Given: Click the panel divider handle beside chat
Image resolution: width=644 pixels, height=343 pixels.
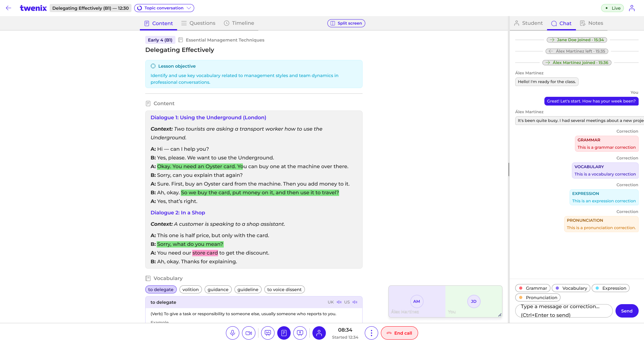Looking at the screenshot, I should click(x=509, y=169).
